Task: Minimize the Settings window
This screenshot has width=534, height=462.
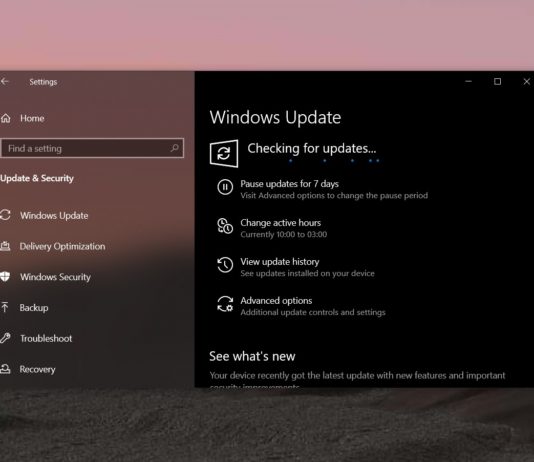Action: (x=469, y=81)
